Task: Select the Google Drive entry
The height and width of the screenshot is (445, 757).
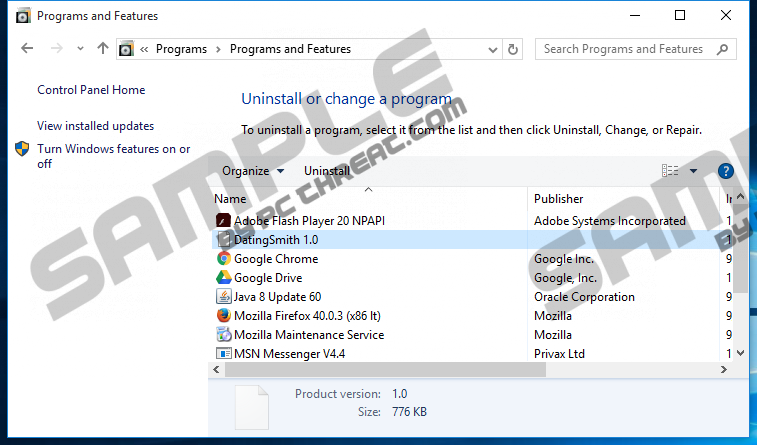Action: click(268, 278)
